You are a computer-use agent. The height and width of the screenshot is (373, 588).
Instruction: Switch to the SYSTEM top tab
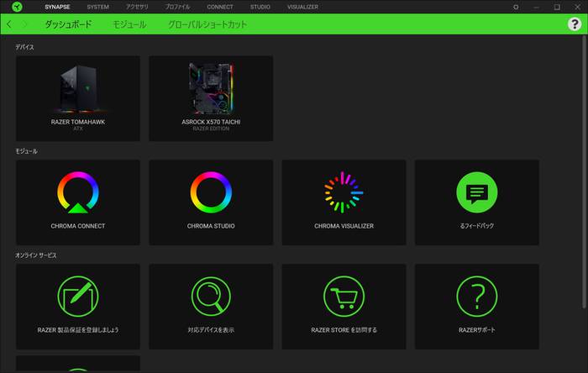(x=98, y=7)
